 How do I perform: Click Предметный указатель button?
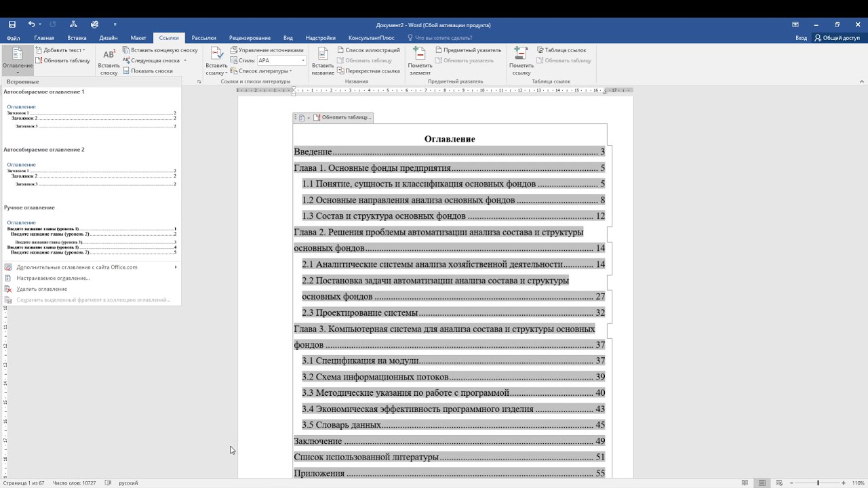(x=468, y=50)
